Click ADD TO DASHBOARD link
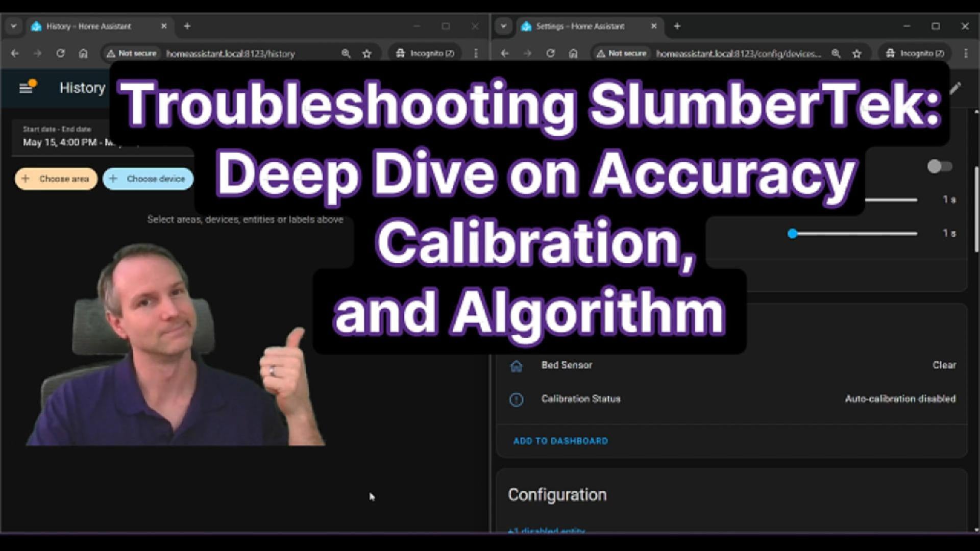The image size is (980, 551). click(560, 441)
